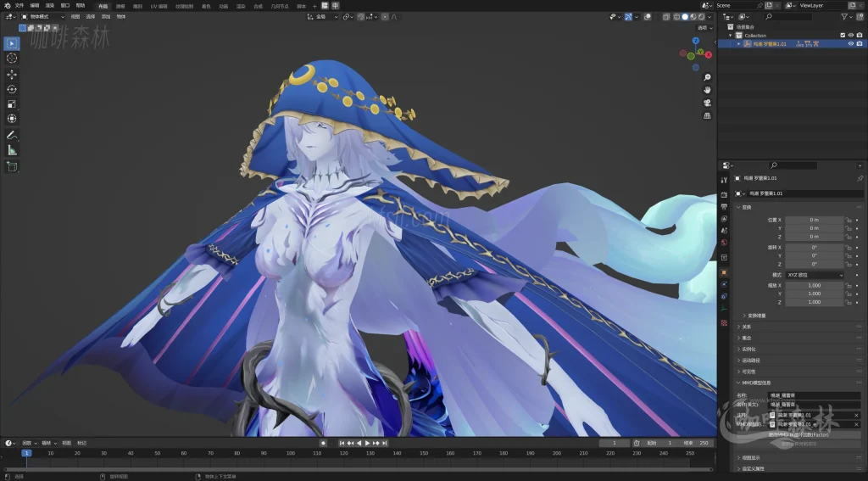Viewport: 868px width, 481px height.
Task: Switch to wireframe viewport shading
Action: pyautogui.click(x=677, y=17)
